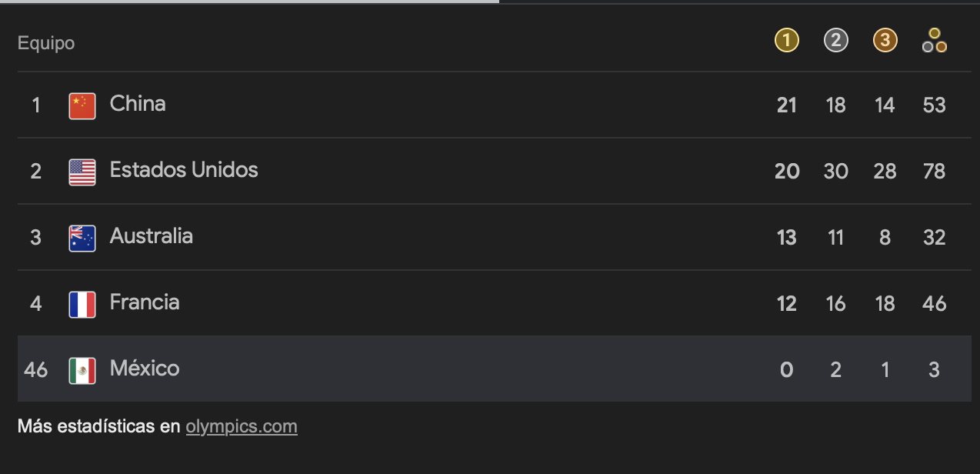Click México's rank number 46
This screenshot has width=980, height=474.
(36, 370)
